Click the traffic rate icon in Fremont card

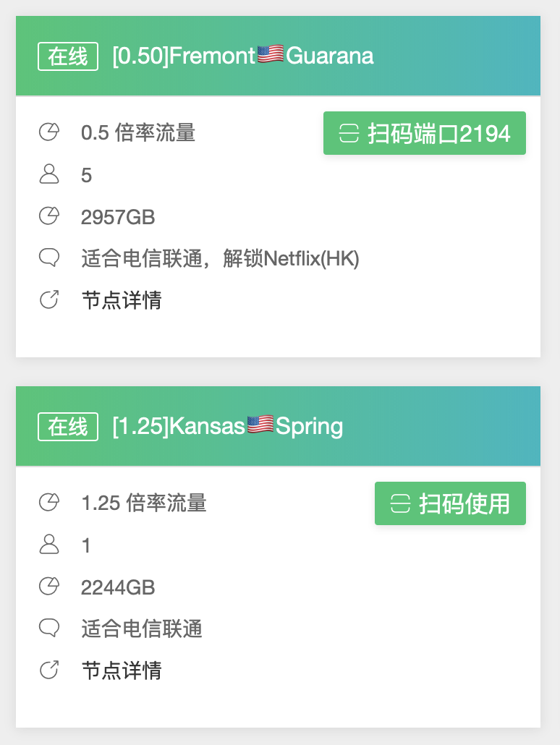click(48, 133)
